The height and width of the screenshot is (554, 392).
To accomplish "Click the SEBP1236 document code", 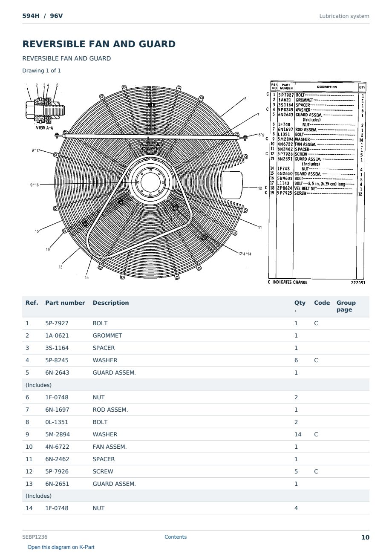I will (x=35, y=537).
